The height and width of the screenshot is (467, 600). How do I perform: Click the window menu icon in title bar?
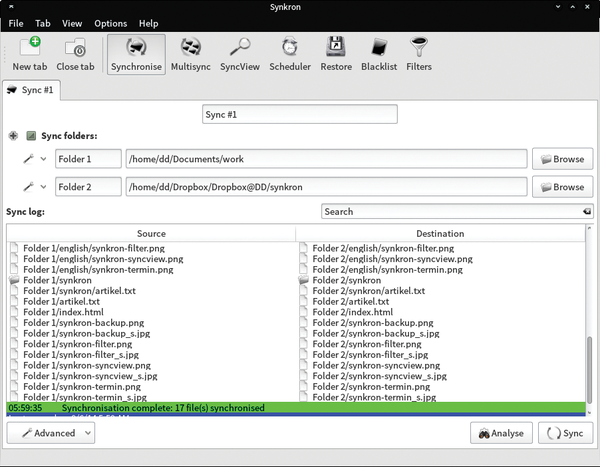coord(11,7)
